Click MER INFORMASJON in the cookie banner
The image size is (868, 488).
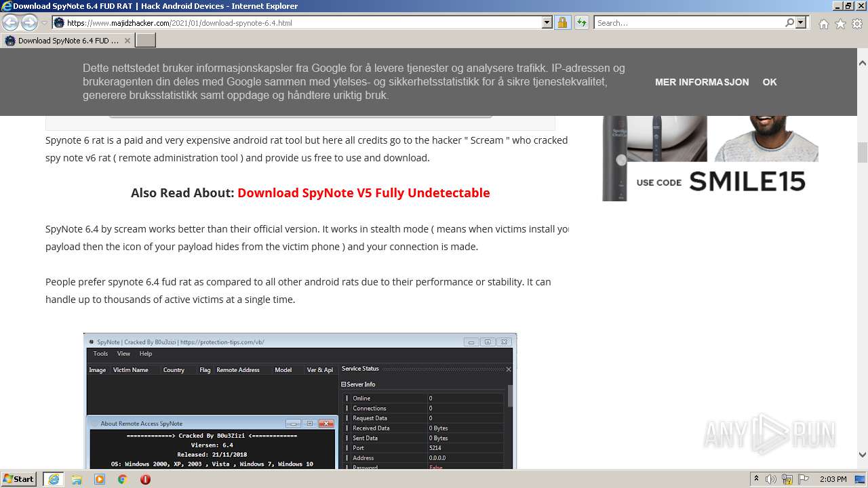(x=702, y=82)
